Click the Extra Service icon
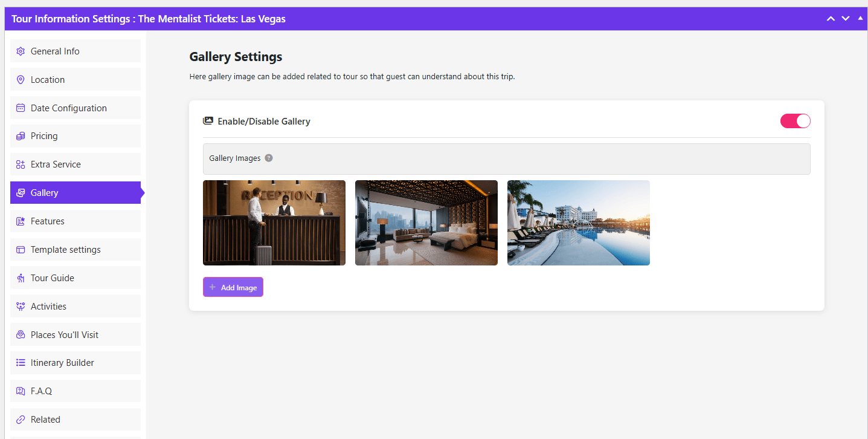 pyautogui.click(x=21, y=164)
